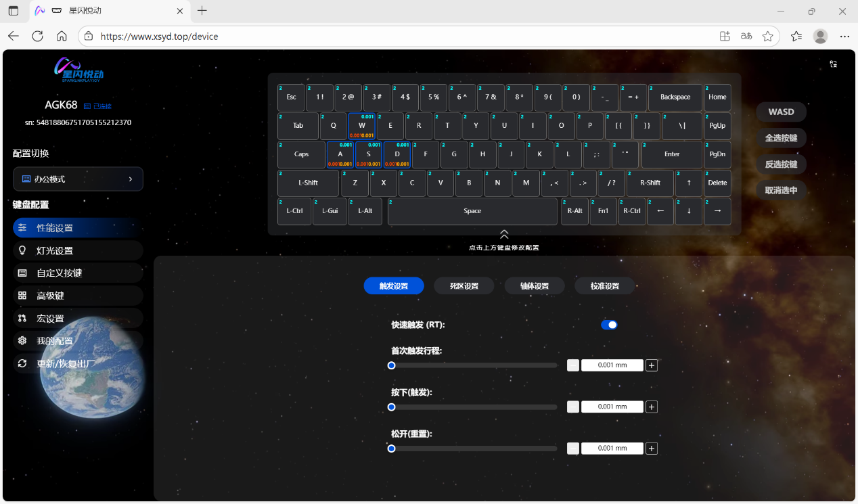Select the W key on keyboard layout
Image resolution: width=858 pixels, height=504 pixels.
click(x=362, y=126)
